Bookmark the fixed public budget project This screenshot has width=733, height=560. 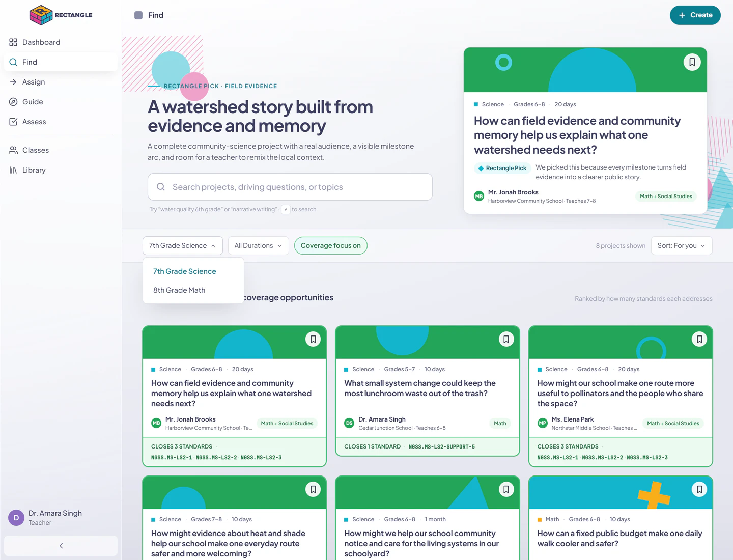(699, 489)
